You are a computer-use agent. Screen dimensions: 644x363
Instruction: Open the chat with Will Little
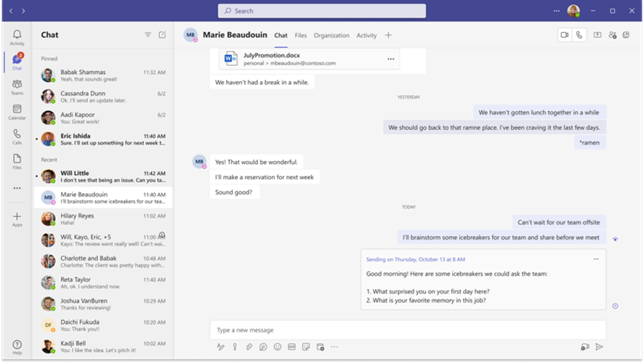point(103,176)
